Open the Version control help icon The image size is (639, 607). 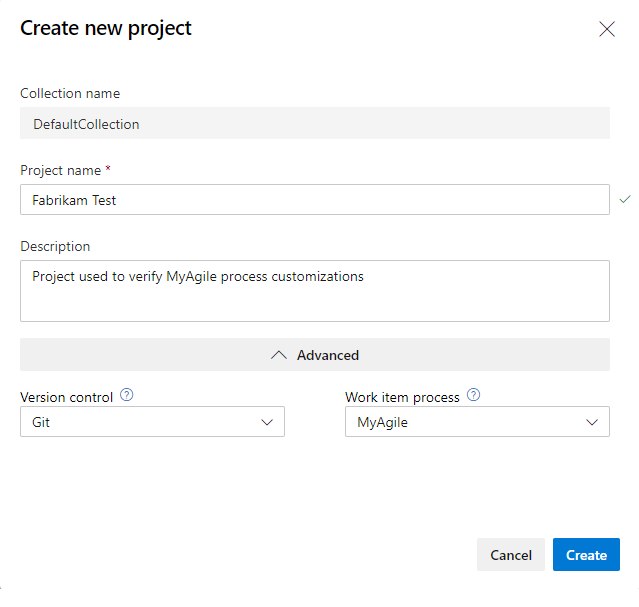tap(127, 395)
